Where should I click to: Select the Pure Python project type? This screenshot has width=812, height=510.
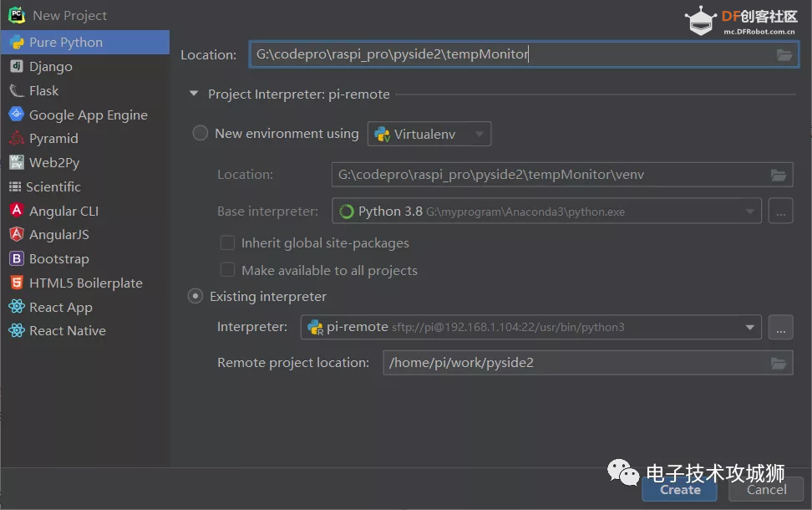click(85, 42)
